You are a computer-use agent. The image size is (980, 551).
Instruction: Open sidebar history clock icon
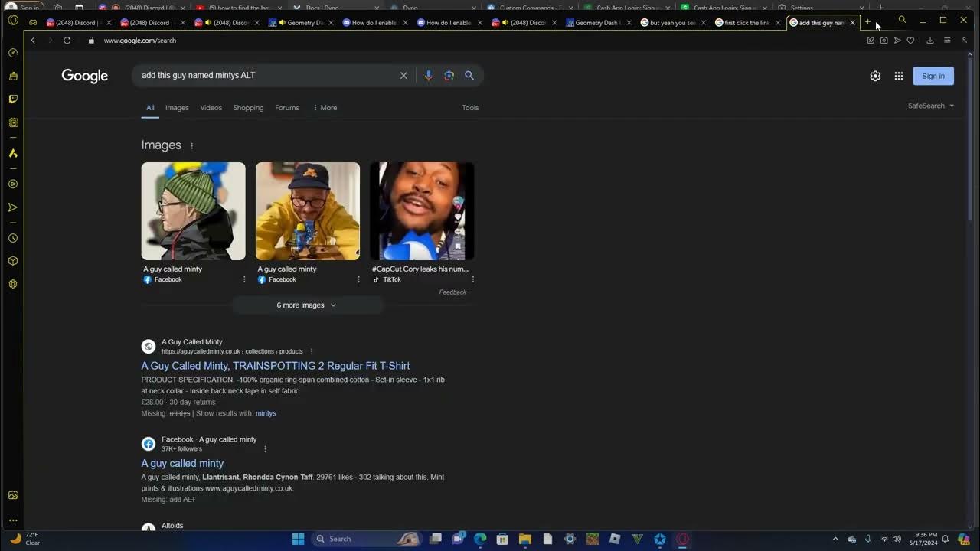click(13, 238)
